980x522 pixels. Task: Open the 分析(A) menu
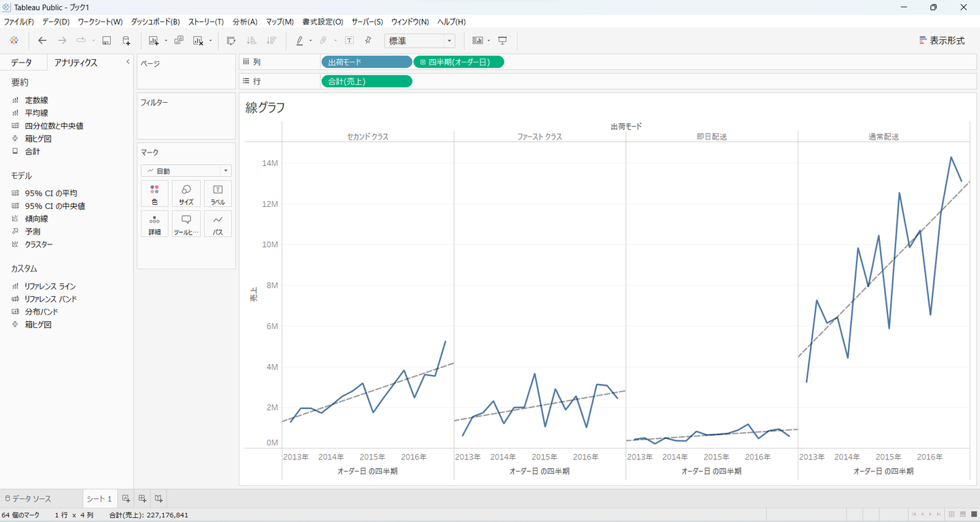[x=245, y=22]
